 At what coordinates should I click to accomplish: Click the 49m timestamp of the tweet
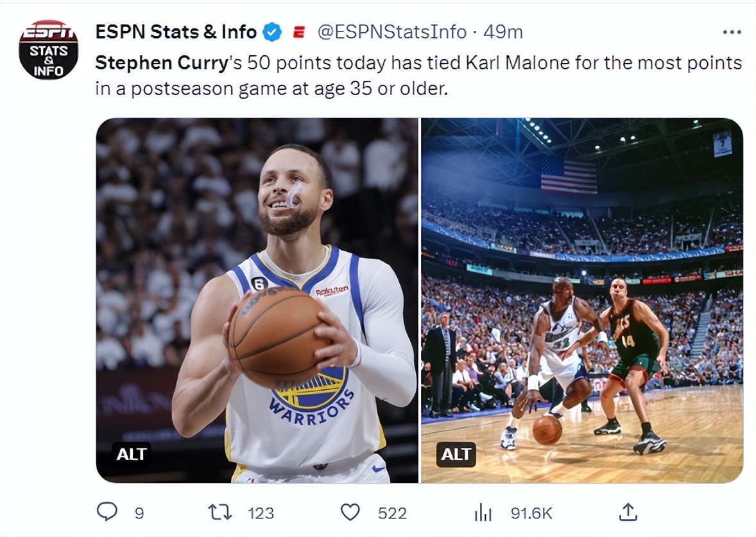(x=503, y=31)
